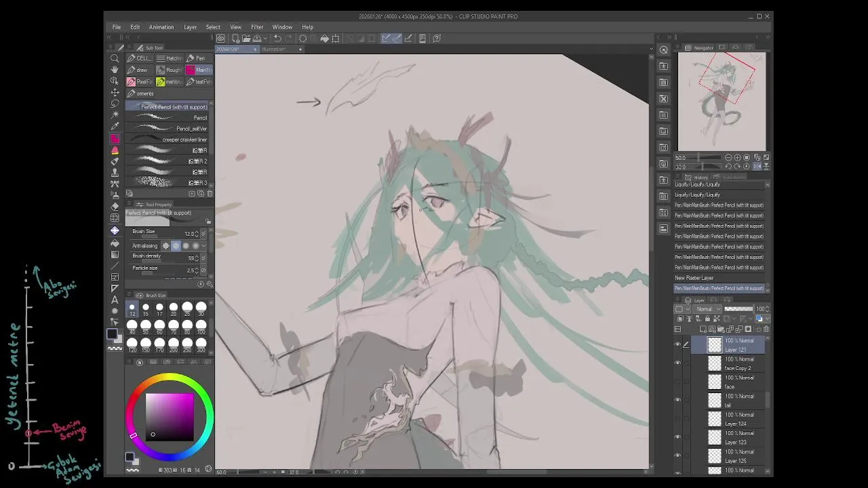The height and width of the screenshot is (488, 868).
Task: Select the Move layer tool
Action: click(x=115, y=92)
